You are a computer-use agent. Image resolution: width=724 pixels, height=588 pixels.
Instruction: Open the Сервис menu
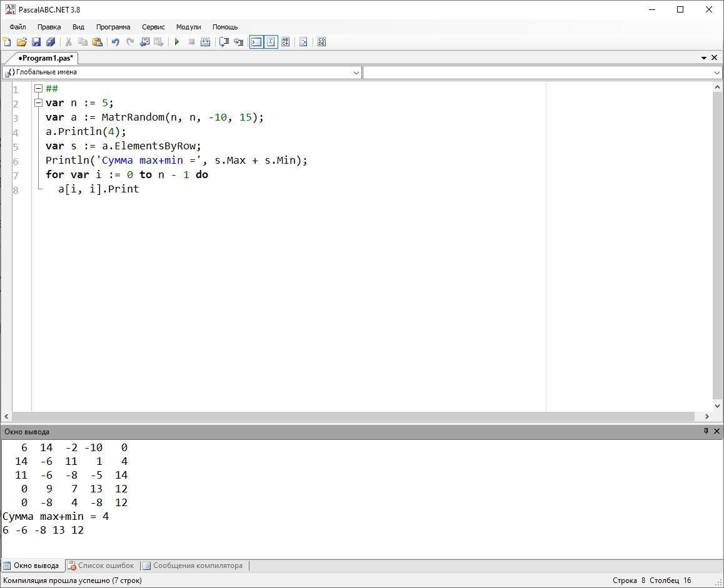click(x=153, y=27)
